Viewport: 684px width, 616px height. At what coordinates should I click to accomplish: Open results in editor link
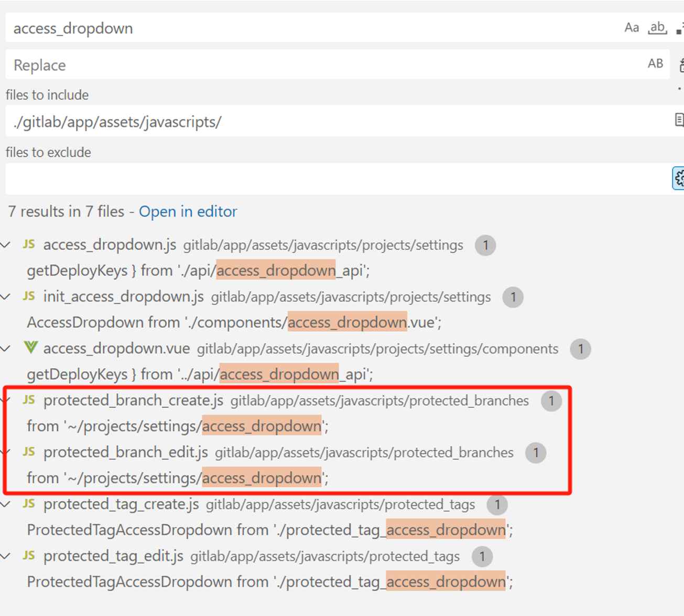[x=188, y=211]
